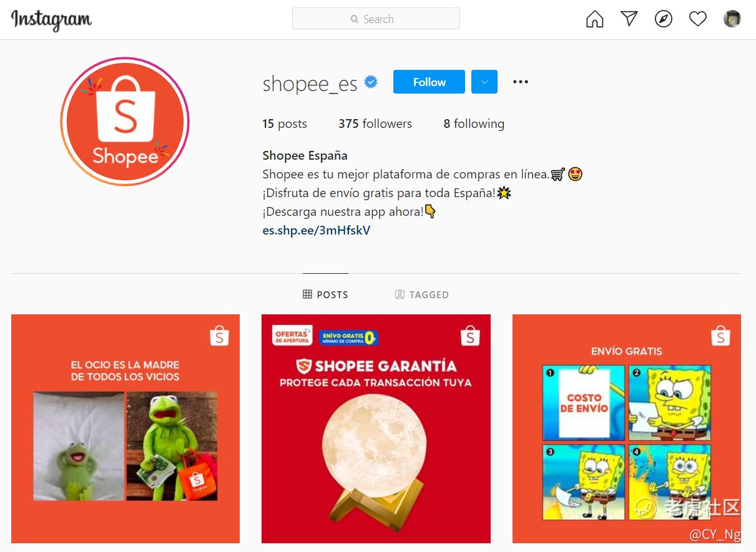The image size is (756, 552).
Task: Open the activity heart icon
Action: (x=698, y=19)
